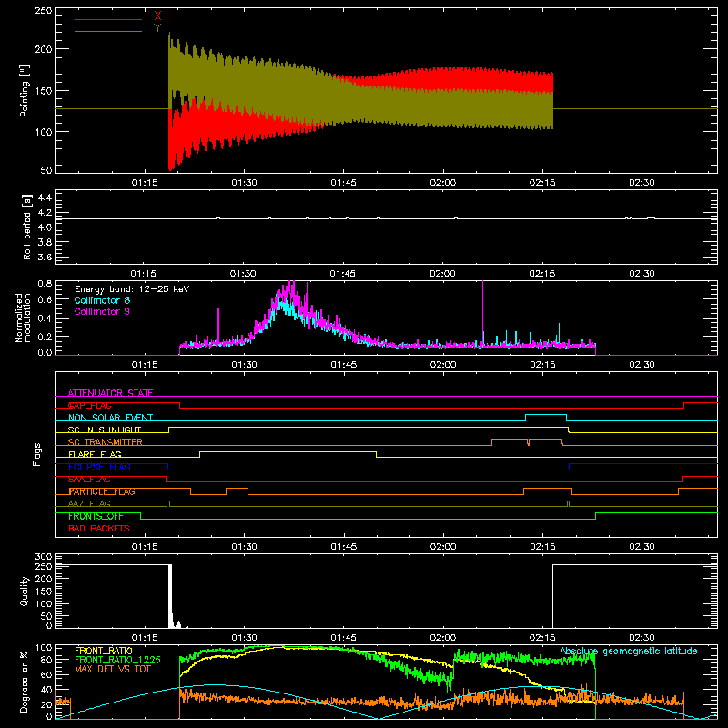Click the 200 value on Pointing axis
This screenshot has height=728, width=728.
click(44, 49)
